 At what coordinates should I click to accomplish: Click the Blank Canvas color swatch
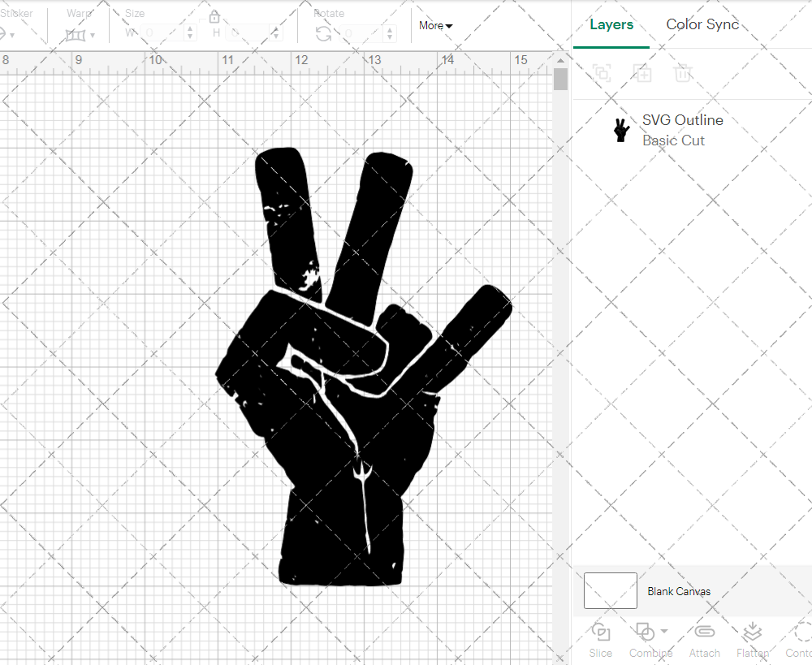tap(610, 591)
